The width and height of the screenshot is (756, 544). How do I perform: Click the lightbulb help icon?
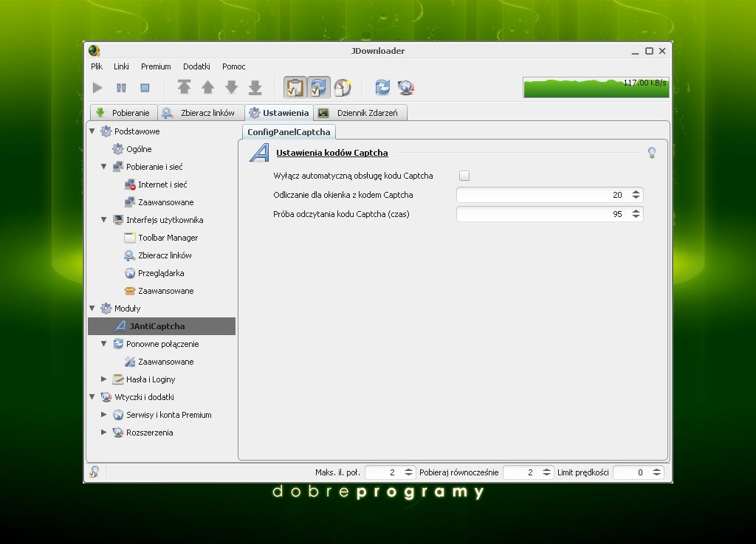(652, 153)
